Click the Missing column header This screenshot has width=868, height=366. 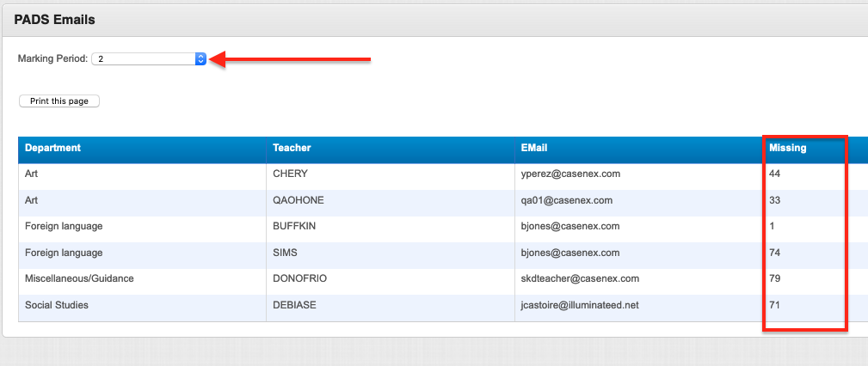pos(787,148)
